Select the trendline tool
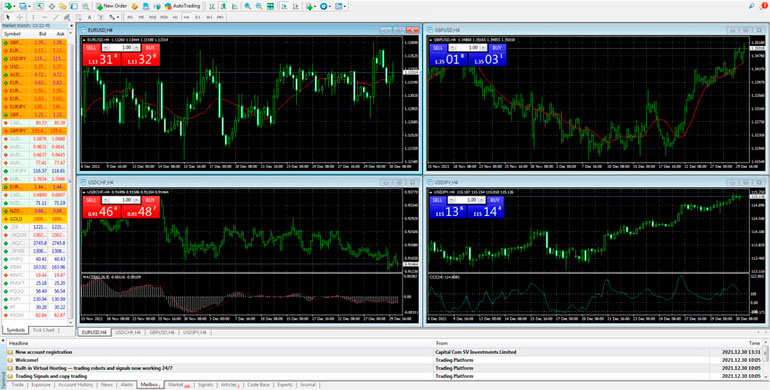 (x=56, y=17)
